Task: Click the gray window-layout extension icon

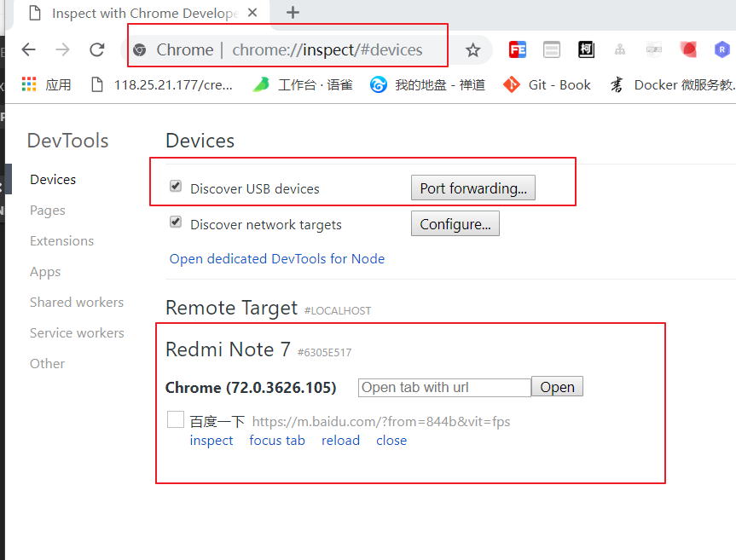Action: 552,49
